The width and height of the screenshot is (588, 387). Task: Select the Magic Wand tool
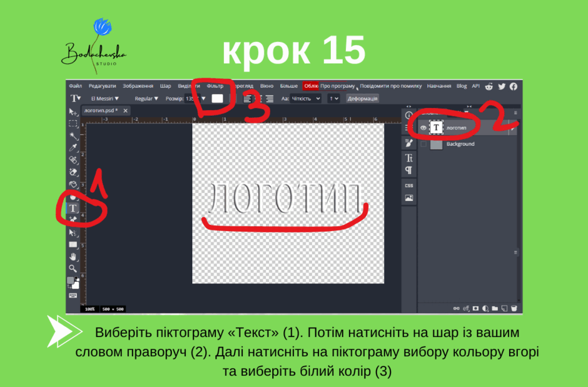(73, 135)
